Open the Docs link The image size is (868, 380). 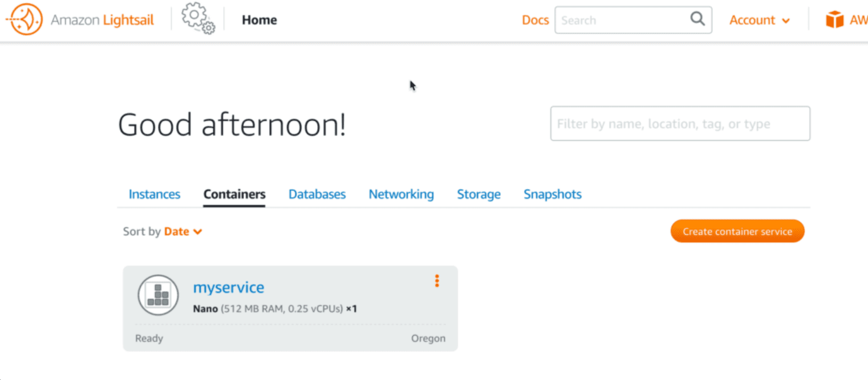(x=535, y=21)
